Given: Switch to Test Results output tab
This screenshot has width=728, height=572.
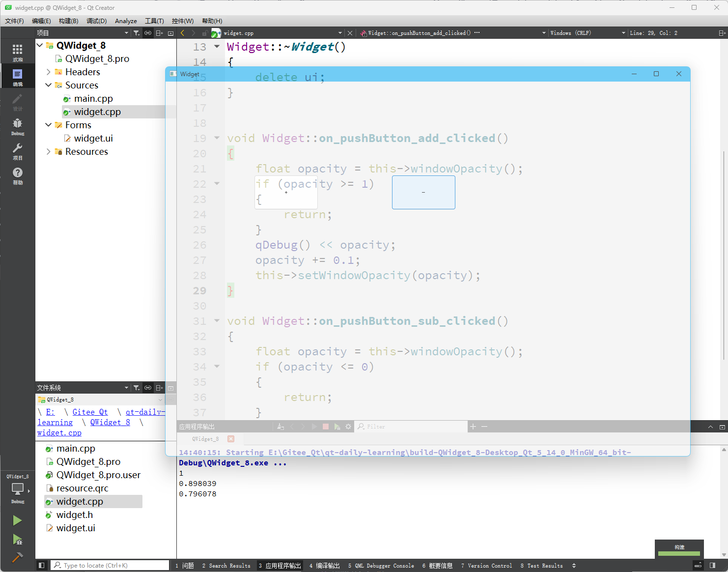Looking at the screenshot, I should [542, 566].
